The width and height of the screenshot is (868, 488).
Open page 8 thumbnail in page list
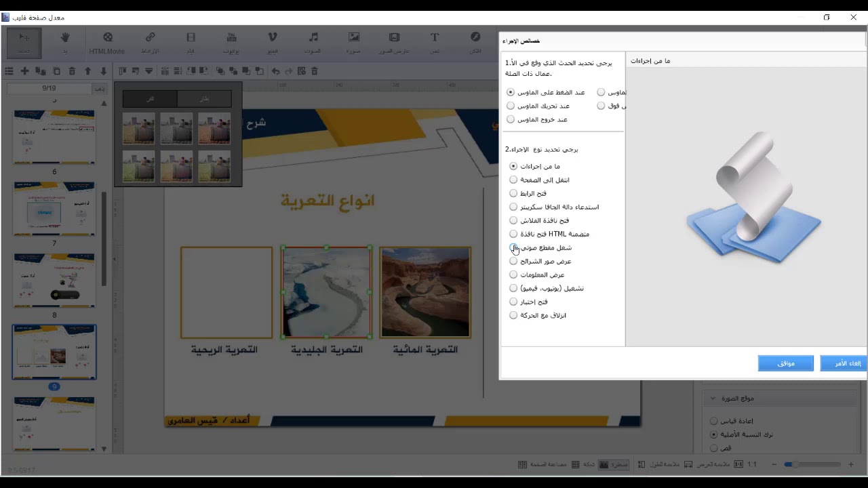click(x=54, y=281)
